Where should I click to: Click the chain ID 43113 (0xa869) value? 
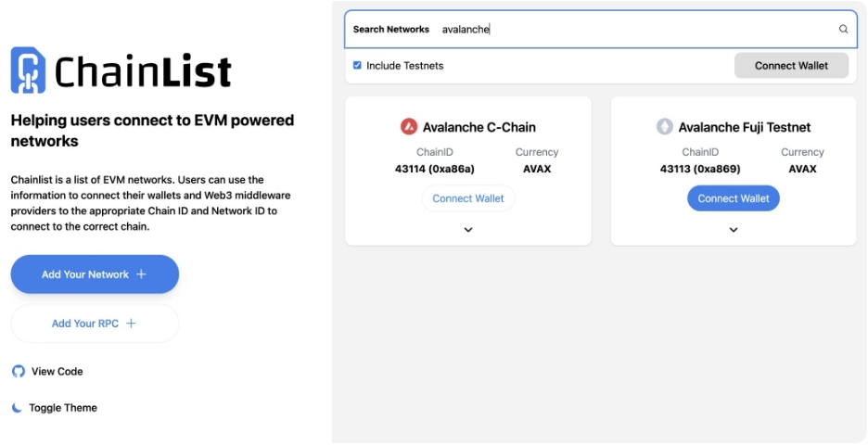coord(700,169)
